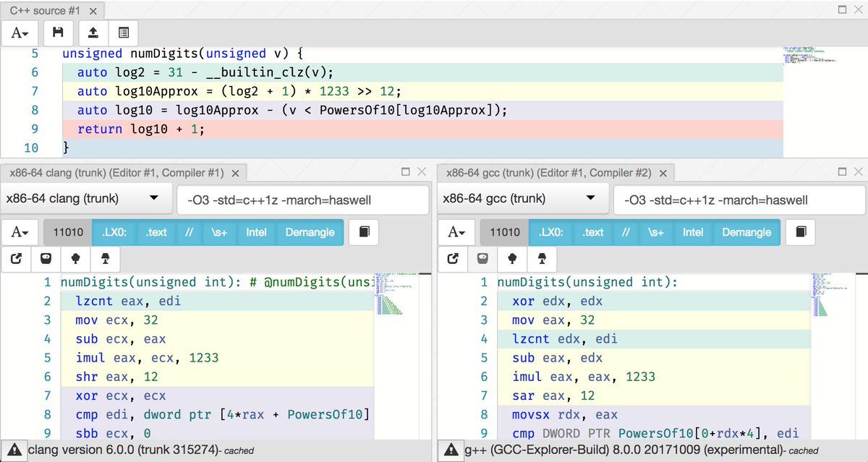Click clang assembly line 'lzcnt eax, edi'
The height and width of the screenshot is (462, 868).
[x=128, y=301]
